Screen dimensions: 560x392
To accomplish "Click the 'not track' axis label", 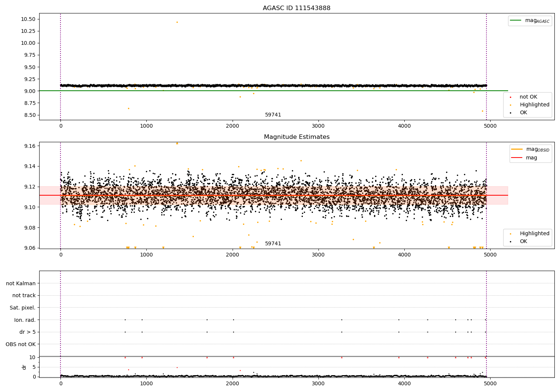I will point(24,295).
